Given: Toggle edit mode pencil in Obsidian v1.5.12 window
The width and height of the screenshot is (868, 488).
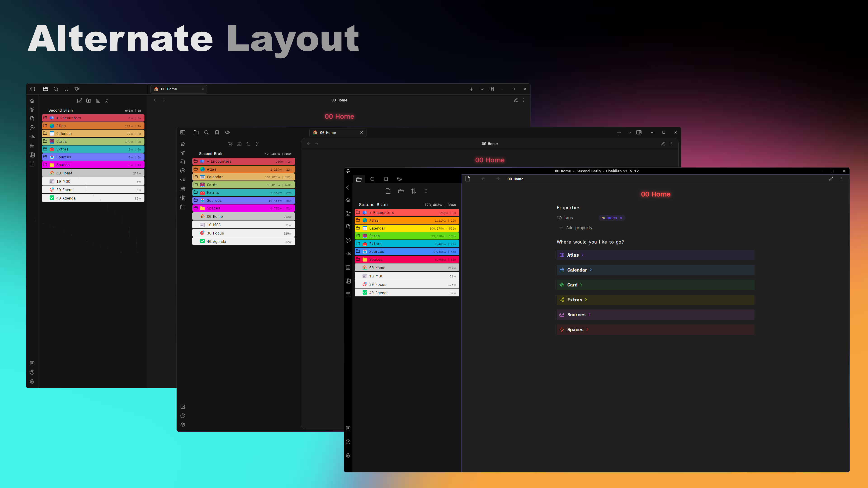Looking at the screenshot, I should click(831, 179).
